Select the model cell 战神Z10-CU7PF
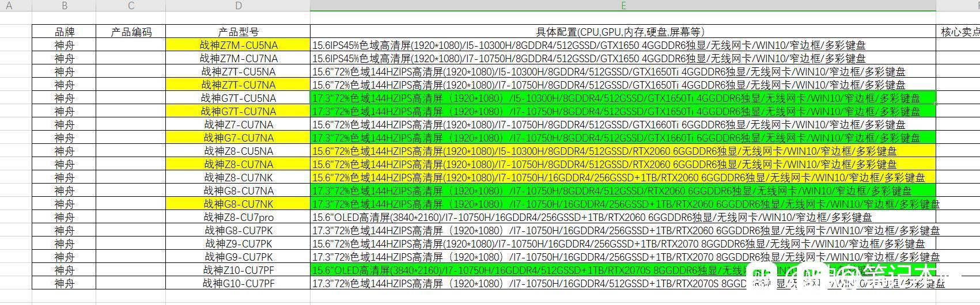This screenshot has height=305, width=980. (238, 270)
